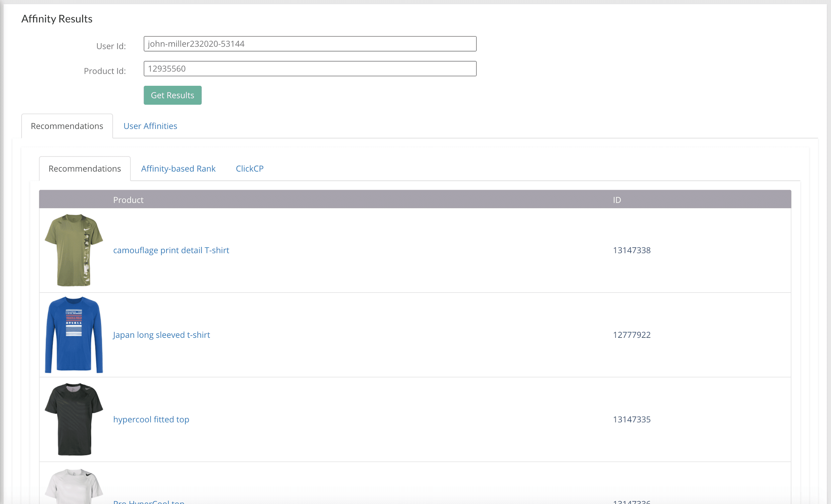The width and height of the screenshot is (831, 504).
Task: Click the blue long sleeved shirt thumbnail
Action: coord(74,335)
